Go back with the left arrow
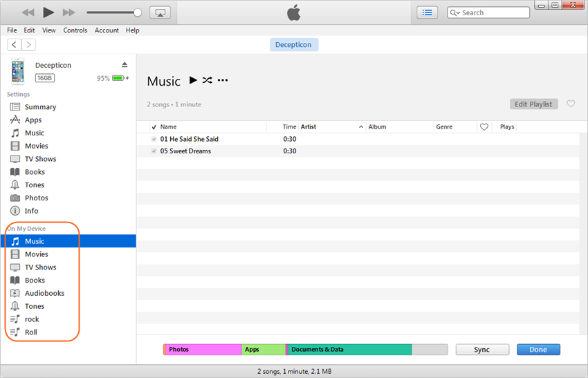588x378 pixels. (14, 45)
